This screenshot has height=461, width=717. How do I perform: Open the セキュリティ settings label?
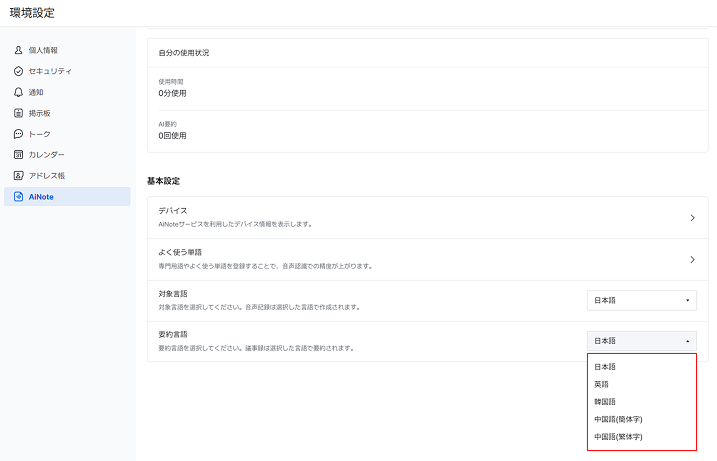coord(50,71)
